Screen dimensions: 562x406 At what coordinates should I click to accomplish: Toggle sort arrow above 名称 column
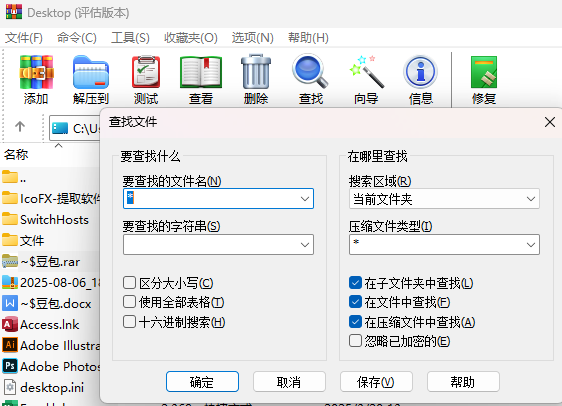pos(58,145)
